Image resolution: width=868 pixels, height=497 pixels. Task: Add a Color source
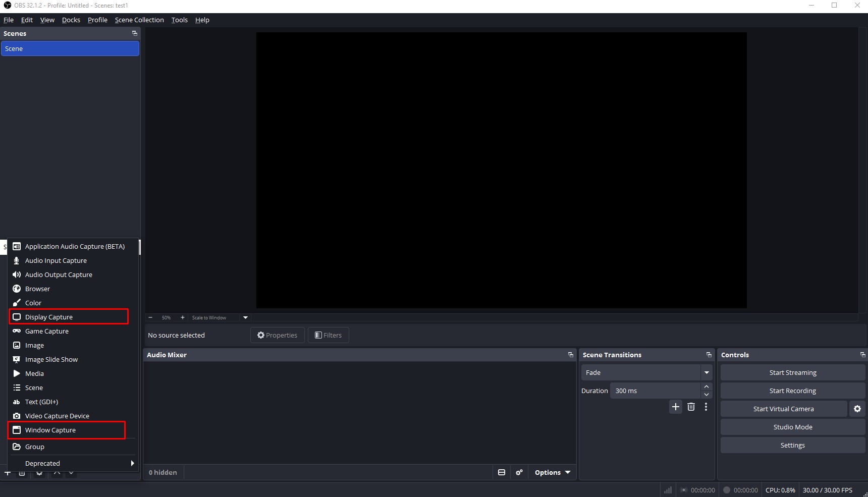[x=73, y=303]
